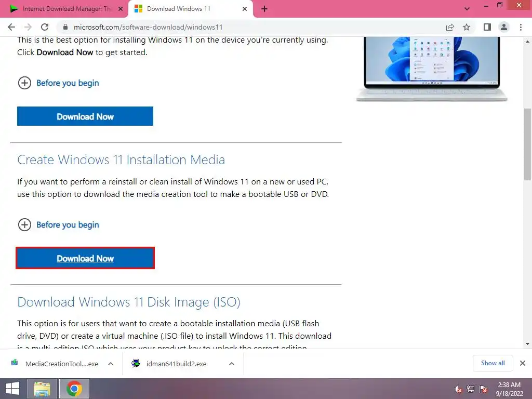The height and width of the screenshot is (399, 532).
Task: Open Chrome three-dot menu
Action: click(x=521, y=27)
